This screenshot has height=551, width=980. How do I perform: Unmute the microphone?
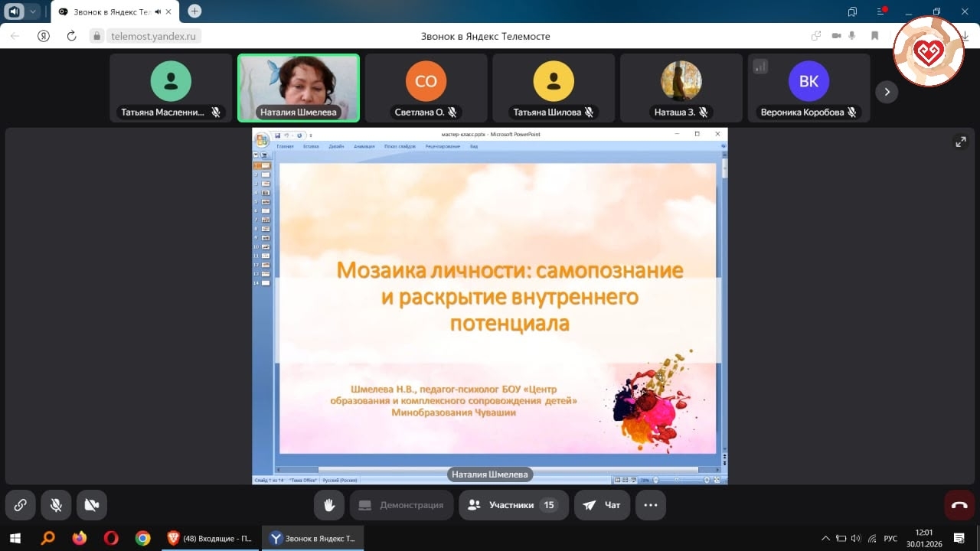pyautogui.click(x=56, y=505)
